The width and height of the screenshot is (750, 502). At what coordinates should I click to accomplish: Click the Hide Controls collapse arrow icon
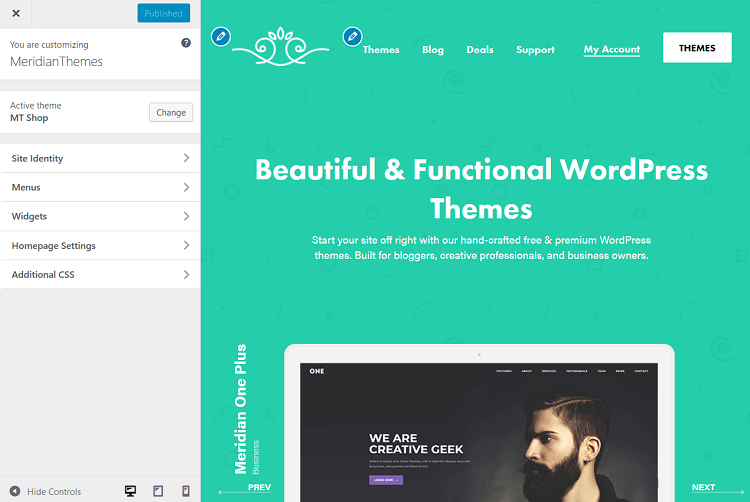pyautogui.click(x=15, y=491)
